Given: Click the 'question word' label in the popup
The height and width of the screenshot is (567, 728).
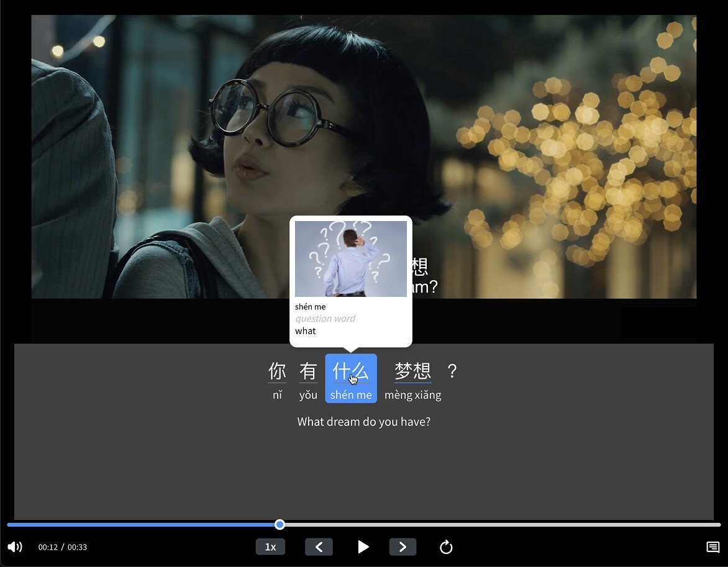Looking at the screenshot, I should [x=325, y=319].
